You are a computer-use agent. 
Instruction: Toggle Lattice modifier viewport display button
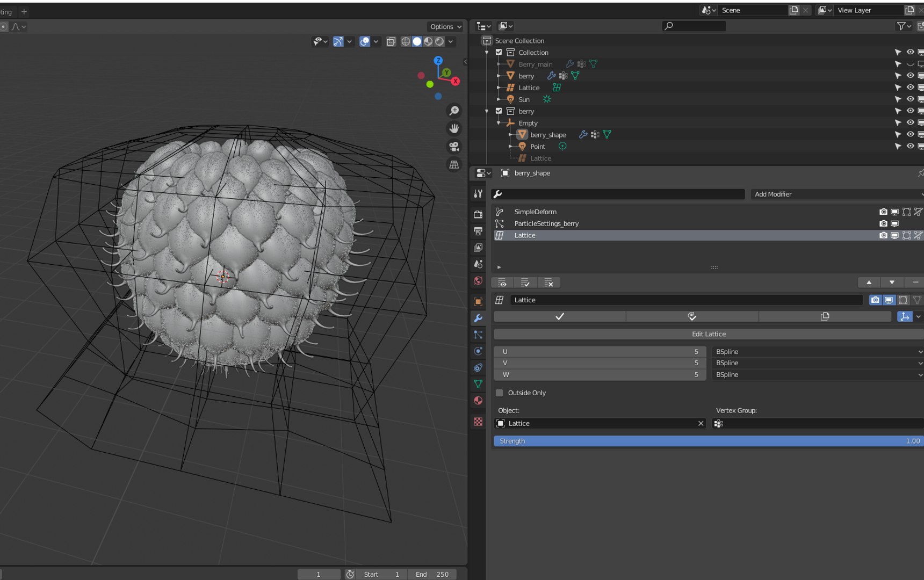click(889, 300)
